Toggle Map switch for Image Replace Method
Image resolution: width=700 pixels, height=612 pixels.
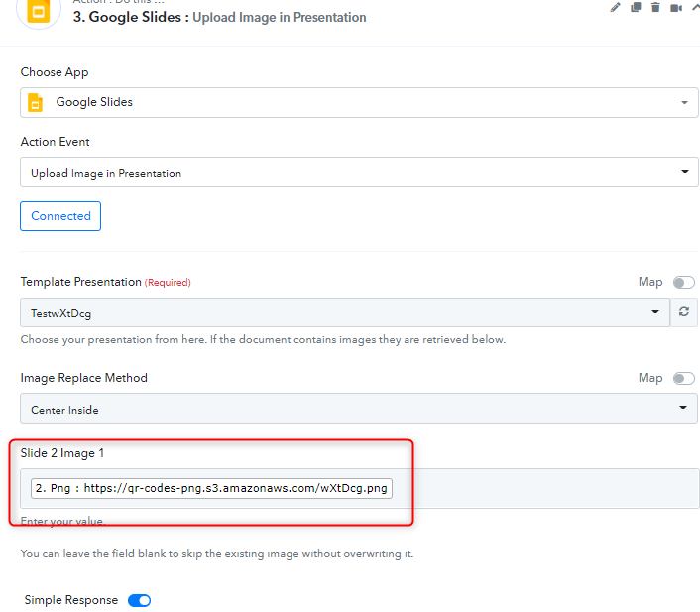pyautogui.click(x=684, y=378)
